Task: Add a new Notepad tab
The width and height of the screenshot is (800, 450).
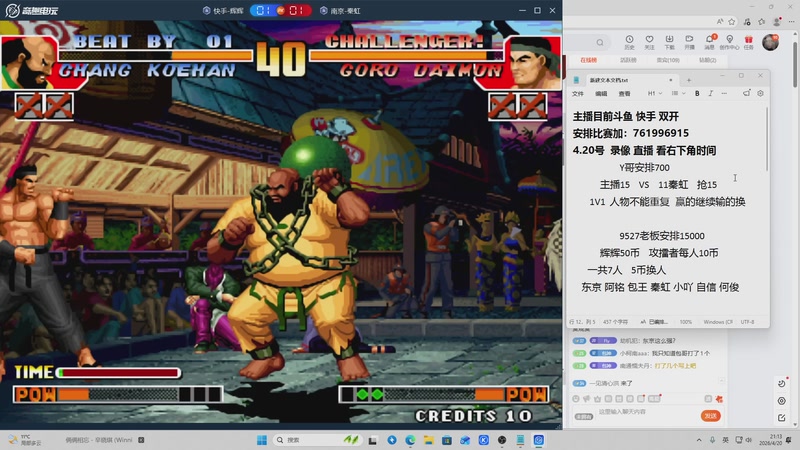Action: pyautogui.click(x=688, y=80)
